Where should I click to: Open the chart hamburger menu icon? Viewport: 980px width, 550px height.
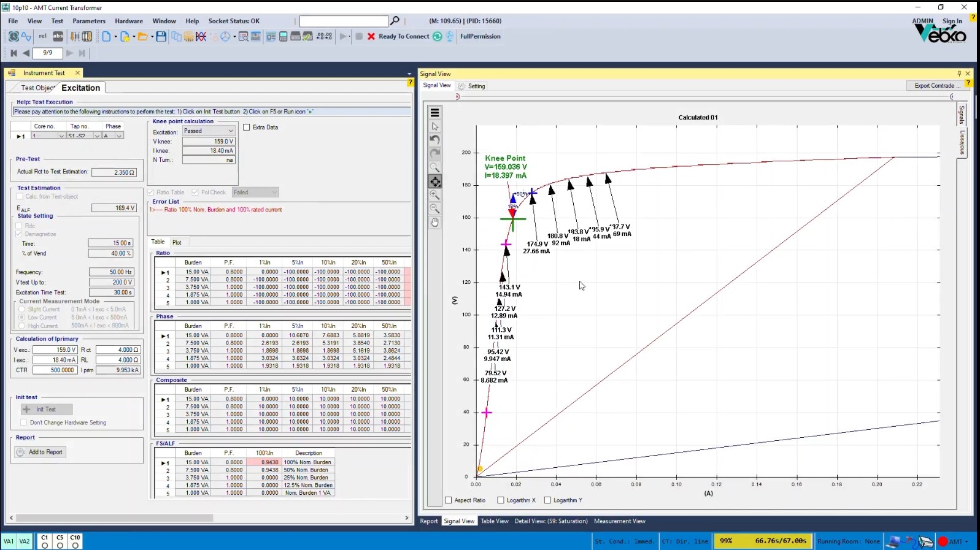[434, 113]
